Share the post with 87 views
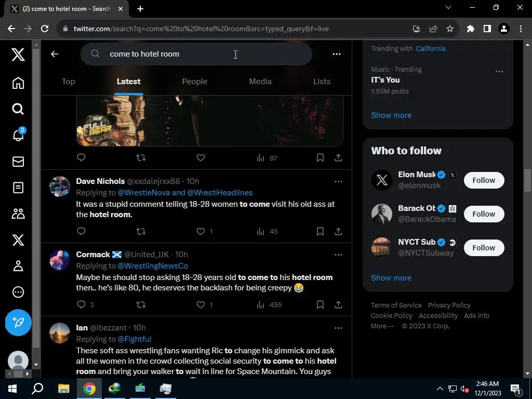The width and height of the screenshot is (532, 399). [x=338, y=157]
